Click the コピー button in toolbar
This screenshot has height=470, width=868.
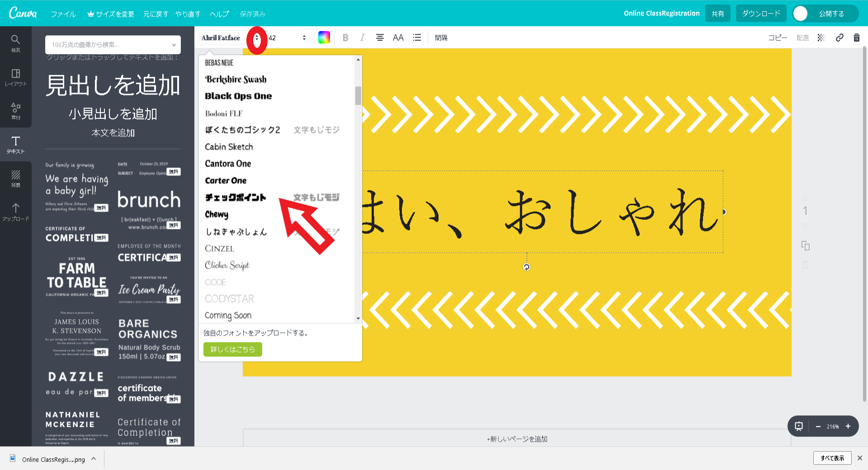pos(778,38)
